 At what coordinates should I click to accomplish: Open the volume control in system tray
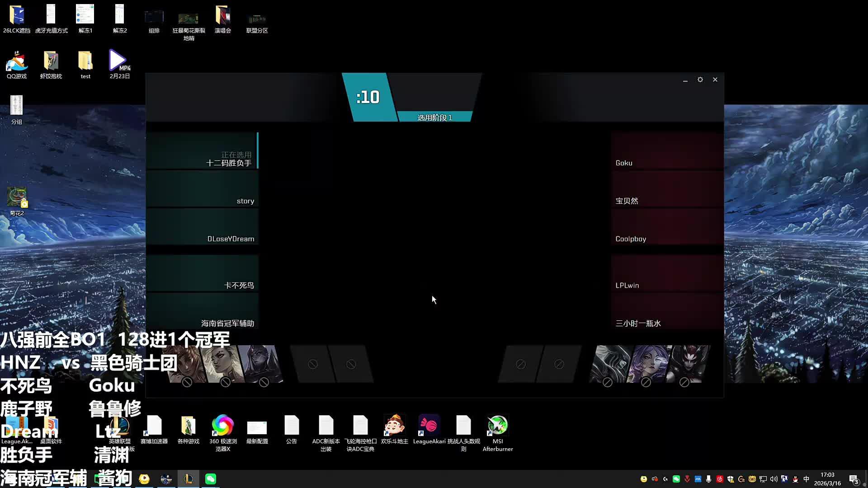[774, 479]
